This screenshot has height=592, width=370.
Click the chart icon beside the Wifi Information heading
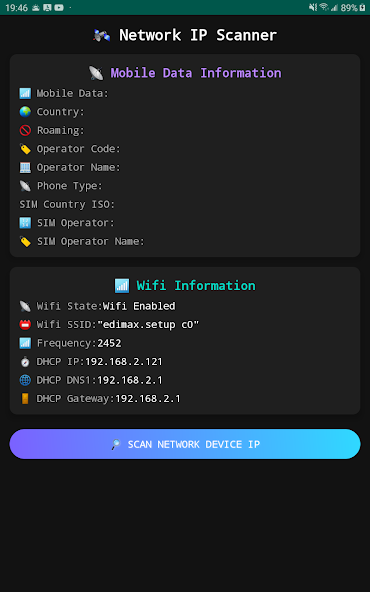(122, 285)
